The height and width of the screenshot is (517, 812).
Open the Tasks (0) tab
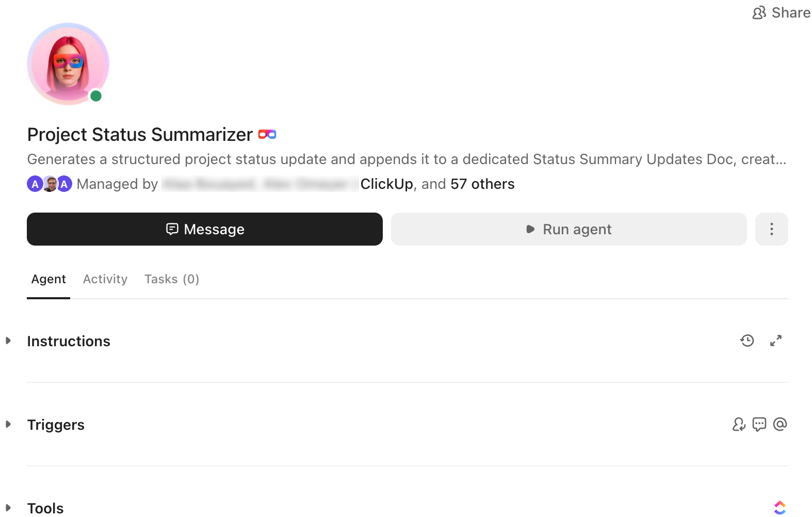171,279
